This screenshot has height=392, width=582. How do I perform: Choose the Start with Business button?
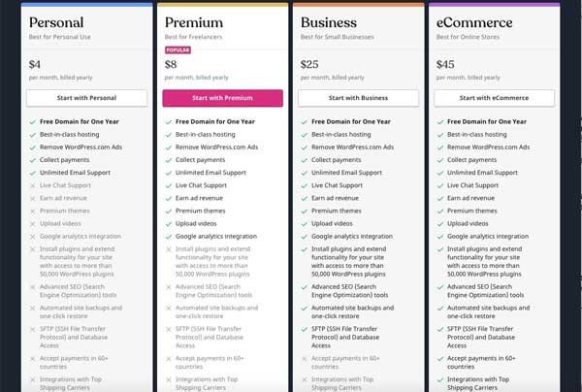[358, 98]
